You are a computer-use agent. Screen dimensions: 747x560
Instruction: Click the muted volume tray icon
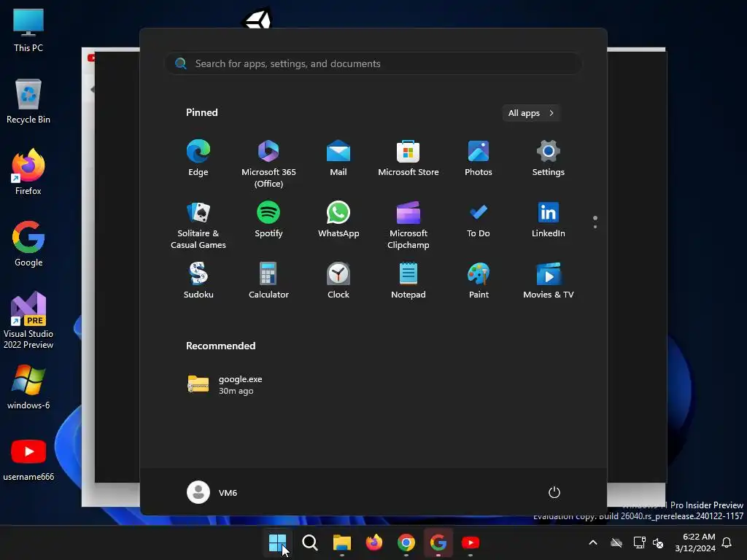[658, 542]
